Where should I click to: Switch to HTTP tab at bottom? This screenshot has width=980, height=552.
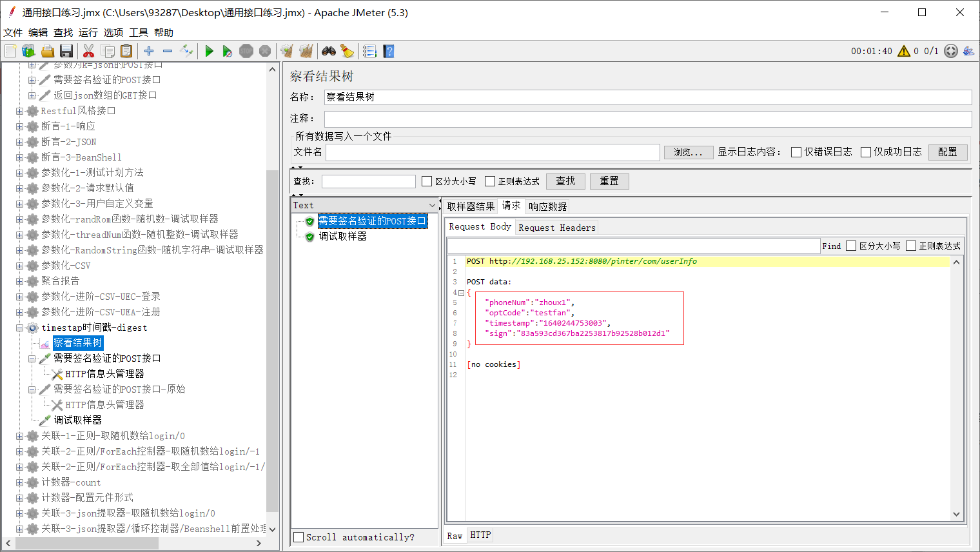[x=480, y=535]
